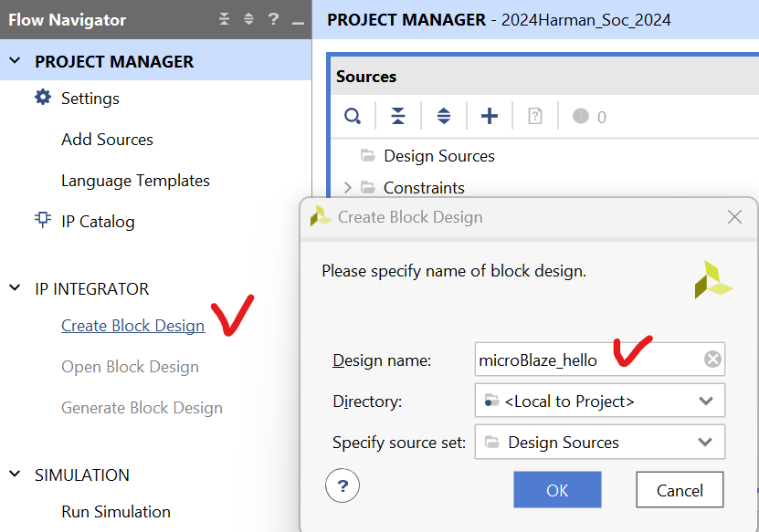
Task: Expand all items in Sources toolbar
Action: [443, 116]
